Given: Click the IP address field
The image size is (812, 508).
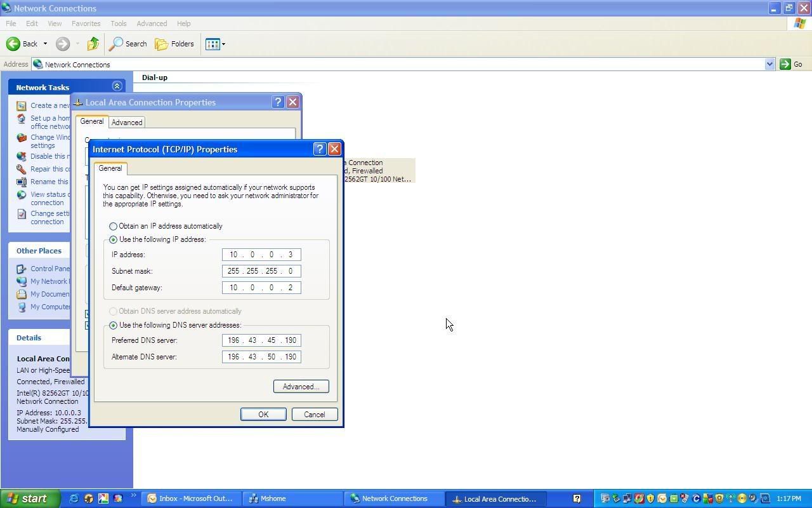Looking at the screenshot, I should pyautogui.click(x=261, y=255).
